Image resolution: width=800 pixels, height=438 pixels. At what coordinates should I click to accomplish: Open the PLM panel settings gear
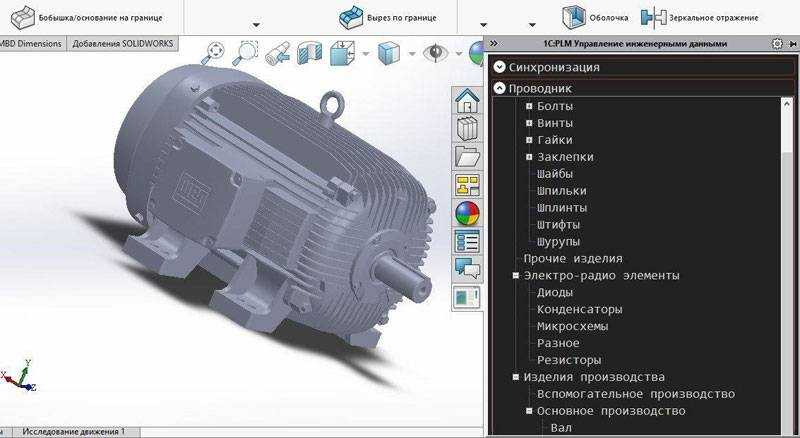tap(777, 44)
